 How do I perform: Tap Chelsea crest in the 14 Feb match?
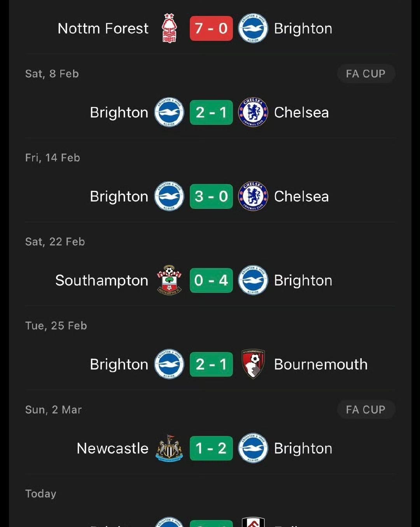click(253, 196)
